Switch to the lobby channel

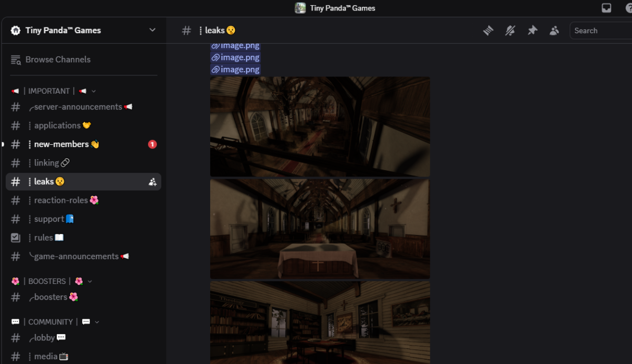(x=84, y=338)
